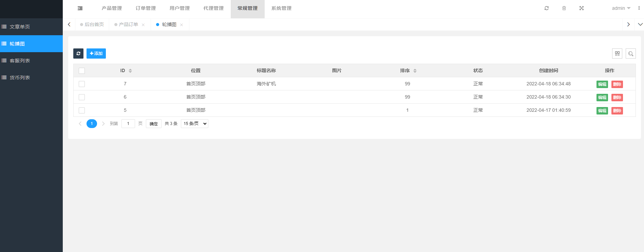Viewport: 644px width, 252px height.
Task: Click the dark table refresh button
Action: [78, 54]
